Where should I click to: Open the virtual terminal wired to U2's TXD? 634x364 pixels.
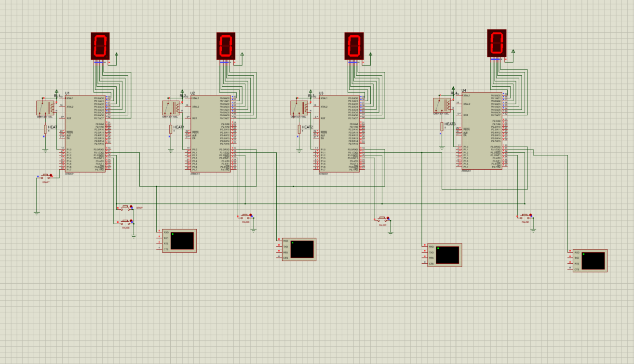point(299,249)
